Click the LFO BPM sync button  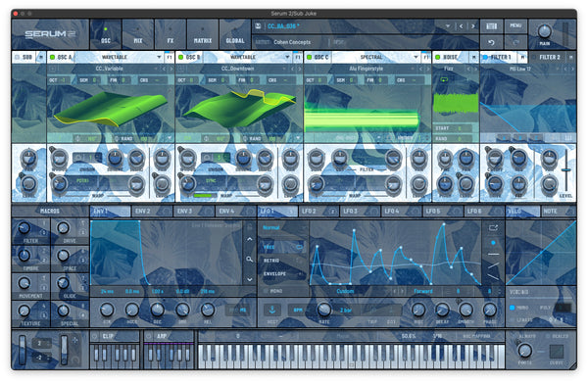click(298, 310)
